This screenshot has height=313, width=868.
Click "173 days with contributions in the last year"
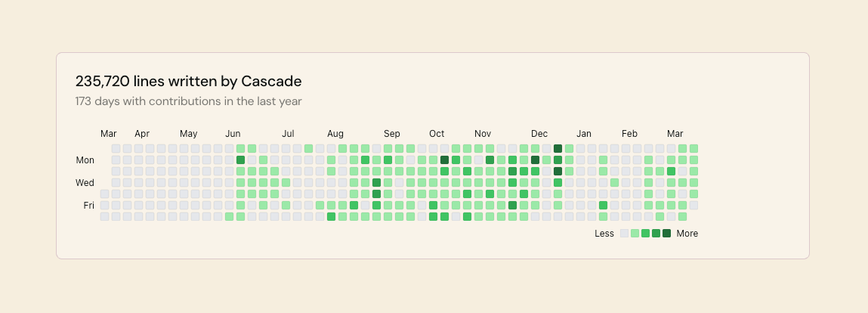point(189,101)
